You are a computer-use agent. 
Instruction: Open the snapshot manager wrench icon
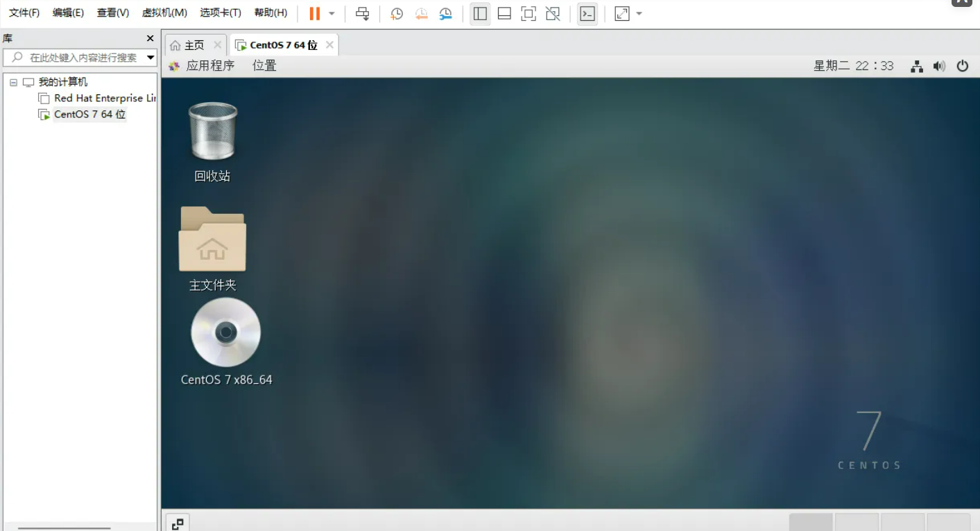click(x=445, y=13)
